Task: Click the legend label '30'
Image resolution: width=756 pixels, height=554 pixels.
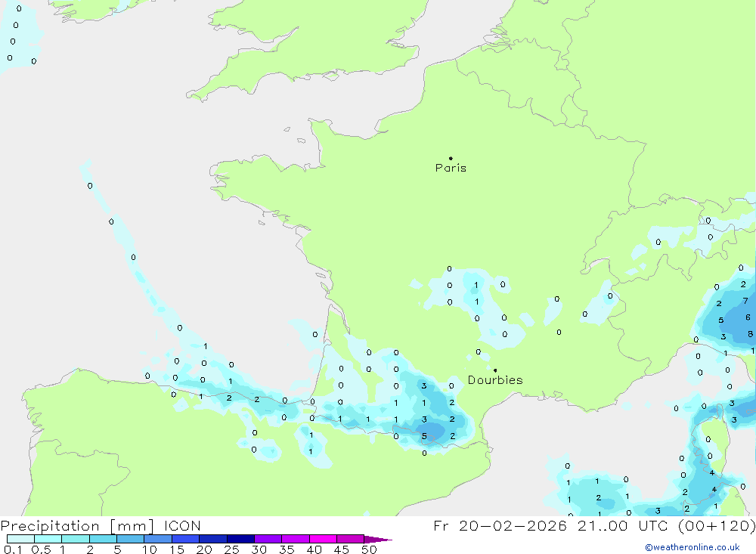Action: (x=259, y=549)
